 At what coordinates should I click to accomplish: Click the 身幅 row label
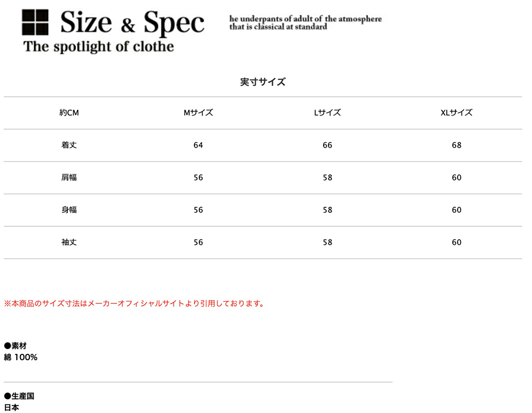(69, 210)
